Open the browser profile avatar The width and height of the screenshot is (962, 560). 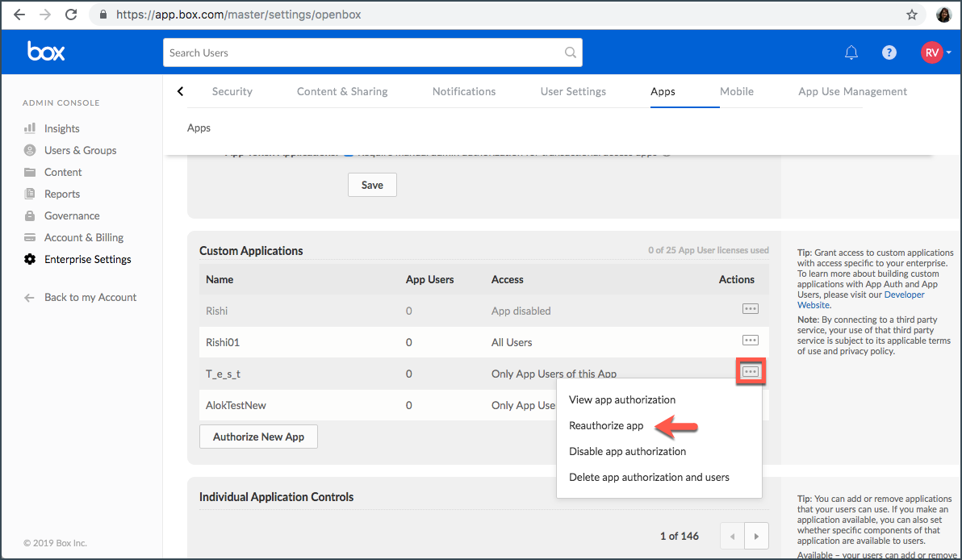(943, 15)
